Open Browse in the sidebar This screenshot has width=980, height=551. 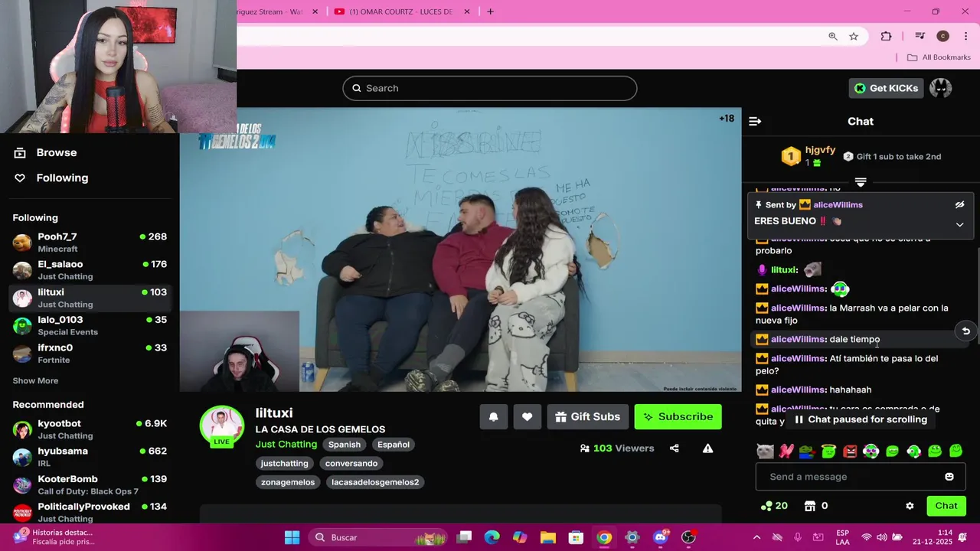[x=45, y=152]
